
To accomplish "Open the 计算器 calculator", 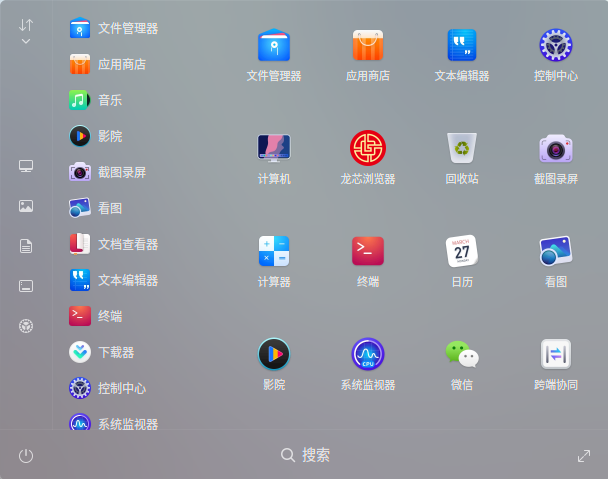I will pyautogui.click(x=274, y=261).
